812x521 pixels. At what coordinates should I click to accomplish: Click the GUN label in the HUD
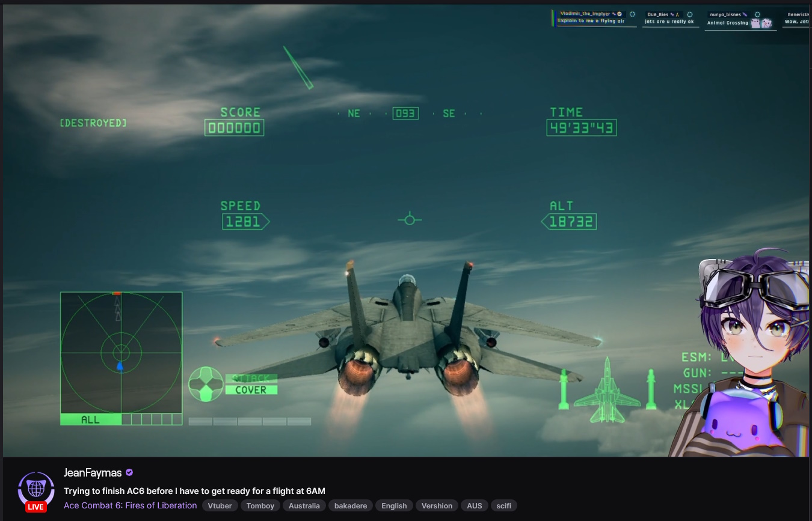coord(697,373)
